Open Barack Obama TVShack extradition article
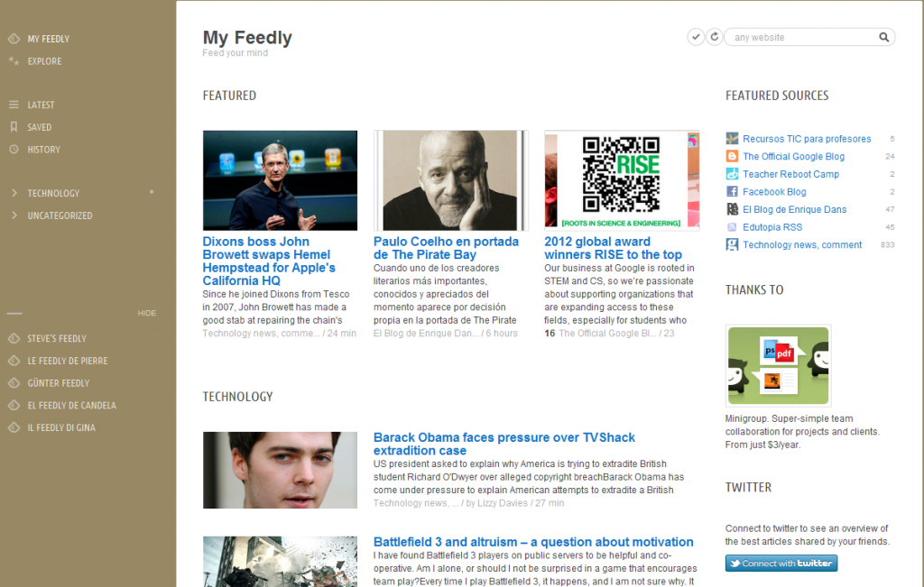 coord(504,444)
